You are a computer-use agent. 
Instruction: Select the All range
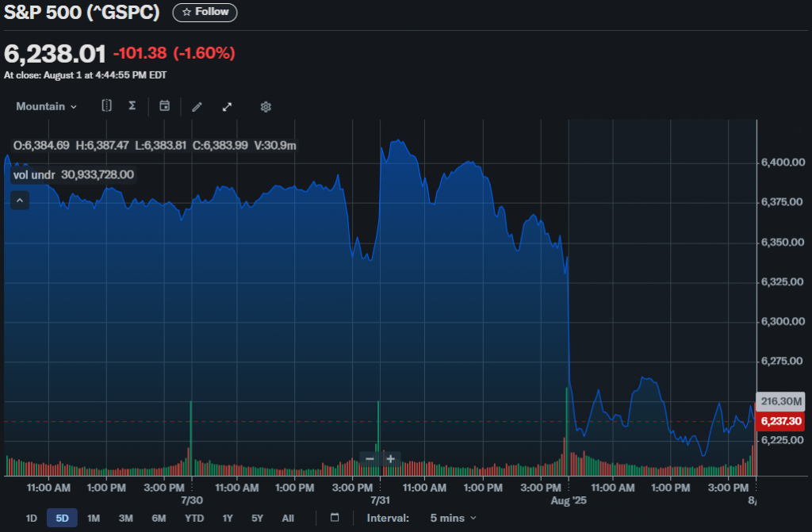tap(288, 518)
